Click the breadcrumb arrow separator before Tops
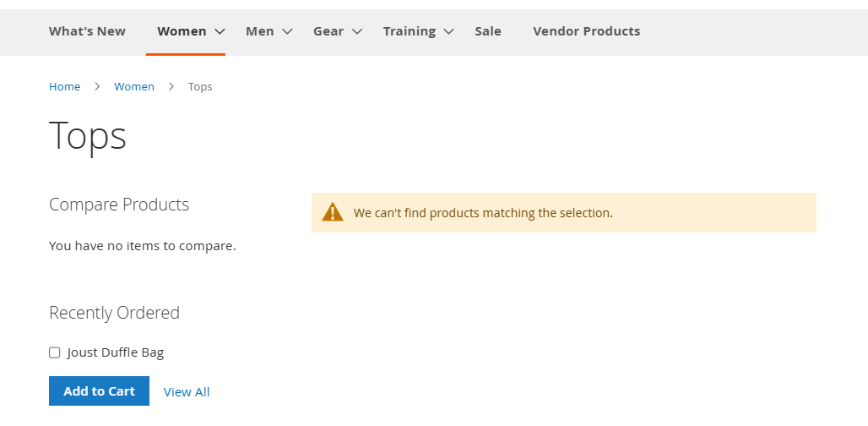The width and height of the screenshot is (868, 426). [171, 86]
